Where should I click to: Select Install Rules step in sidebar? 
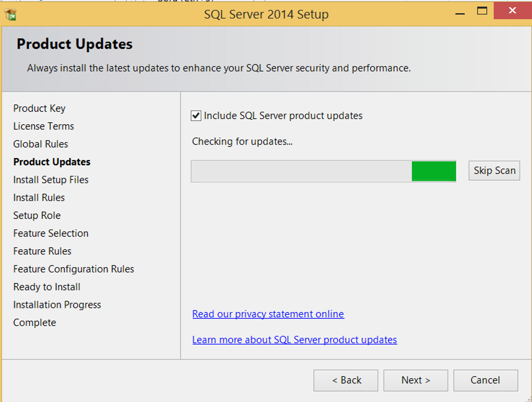(x=39, y=197)
